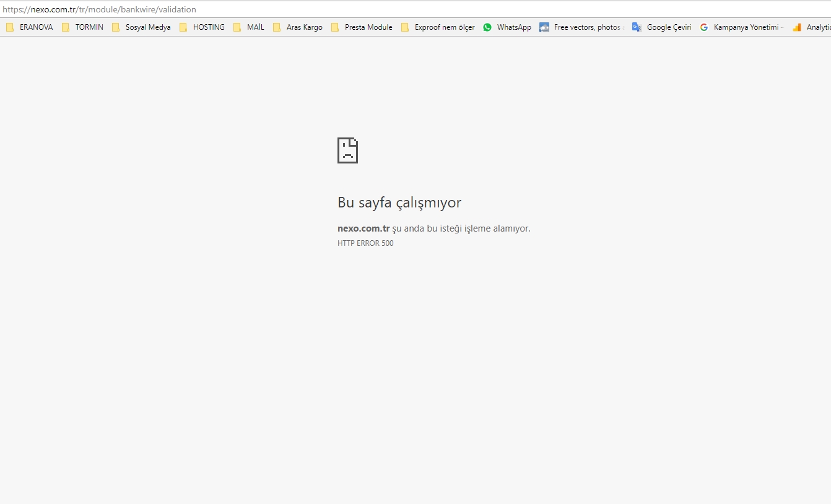Image resolution: width=831 pixels, height=504 pixels.
Task: Click the bold "nexo.com.tr" text in error message
Action: pos(363,228)
